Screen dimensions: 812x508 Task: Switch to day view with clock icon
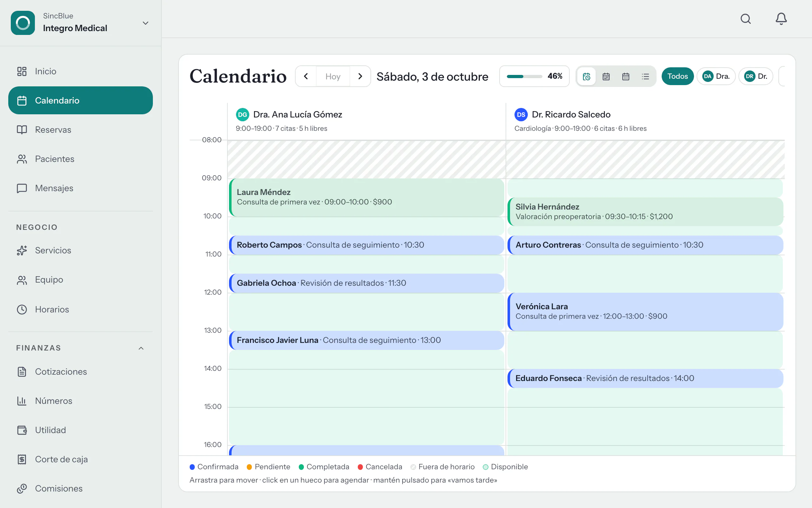[x=586, y=77]
